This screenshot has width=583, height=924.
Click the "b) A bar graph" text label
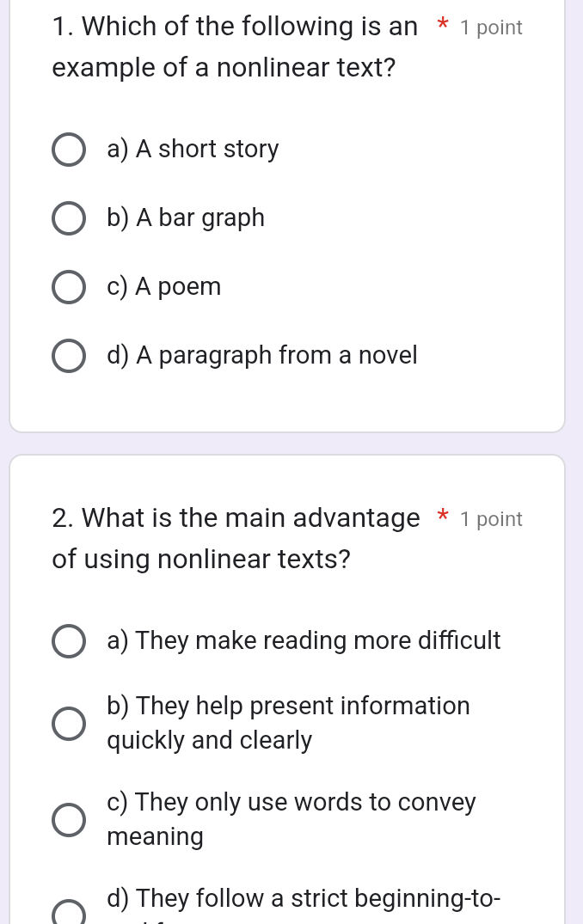[185, 218]
